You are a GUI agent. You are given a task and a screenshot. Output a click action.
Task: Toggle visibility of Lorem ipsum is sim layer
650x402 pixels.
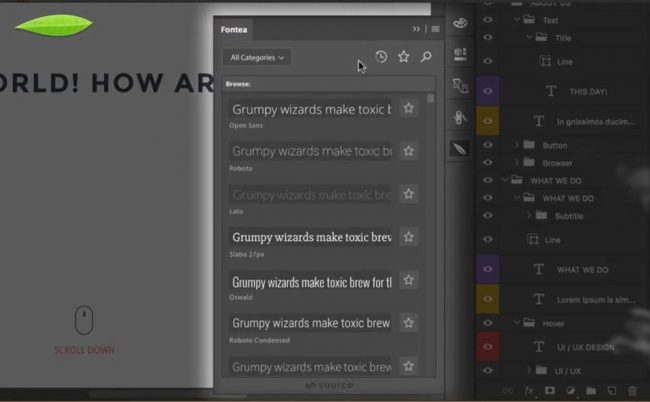[x=488, y=299]
